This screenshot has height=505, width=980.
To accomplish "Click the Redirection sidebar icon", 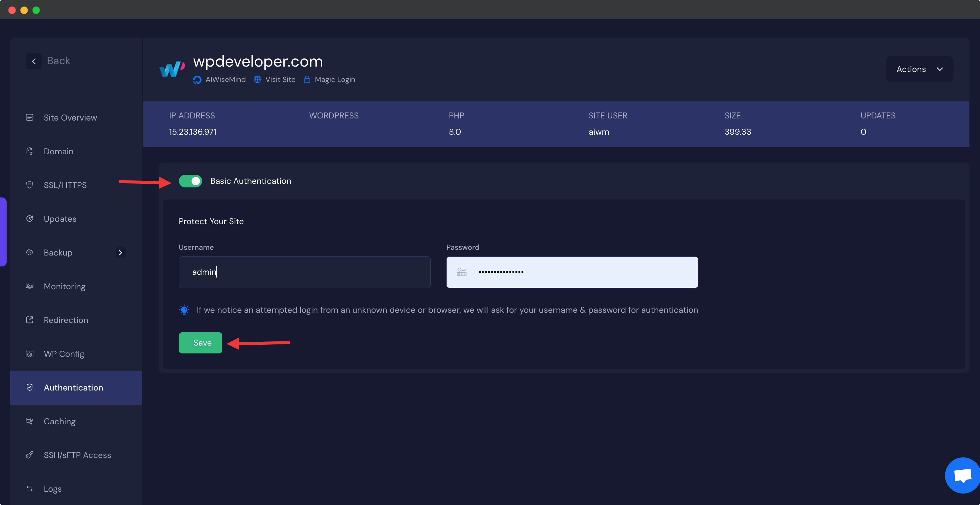I will coord(30,320).
